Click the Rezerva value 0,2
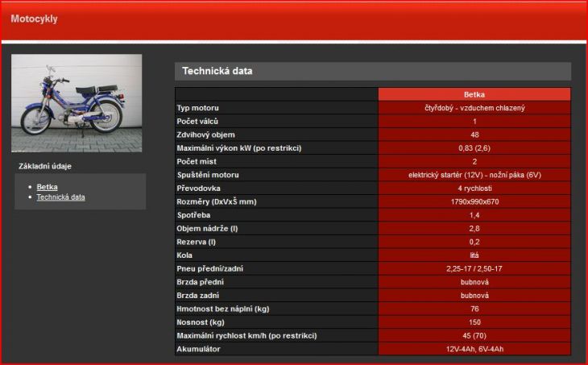 (474, 242)
